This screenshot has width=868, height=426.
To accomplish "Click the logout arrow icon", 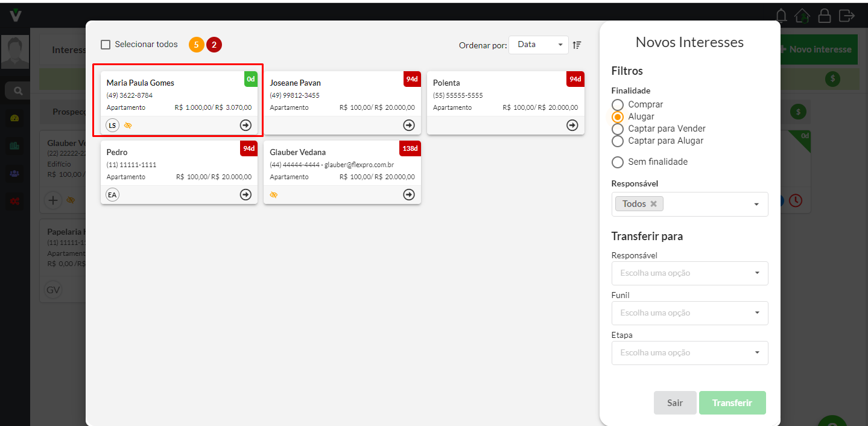I will click(847, 15).
